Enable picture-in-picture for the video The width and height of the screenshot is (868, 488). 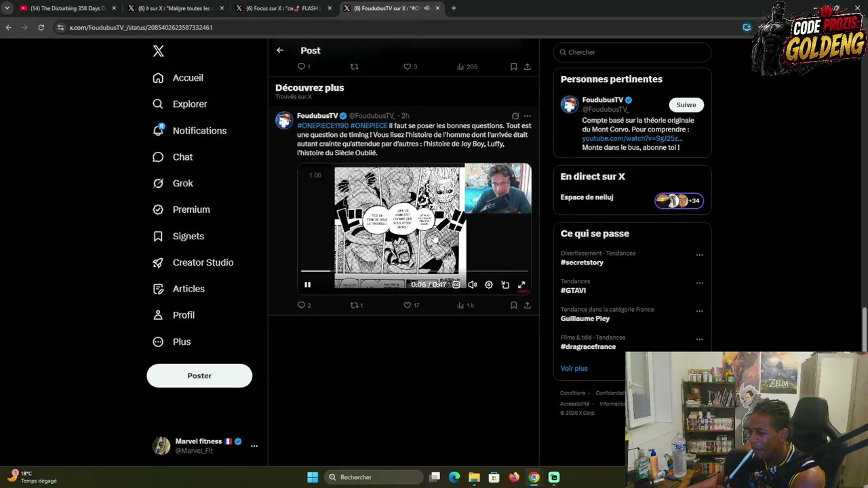pyautogui.click(x=505, y=285)
